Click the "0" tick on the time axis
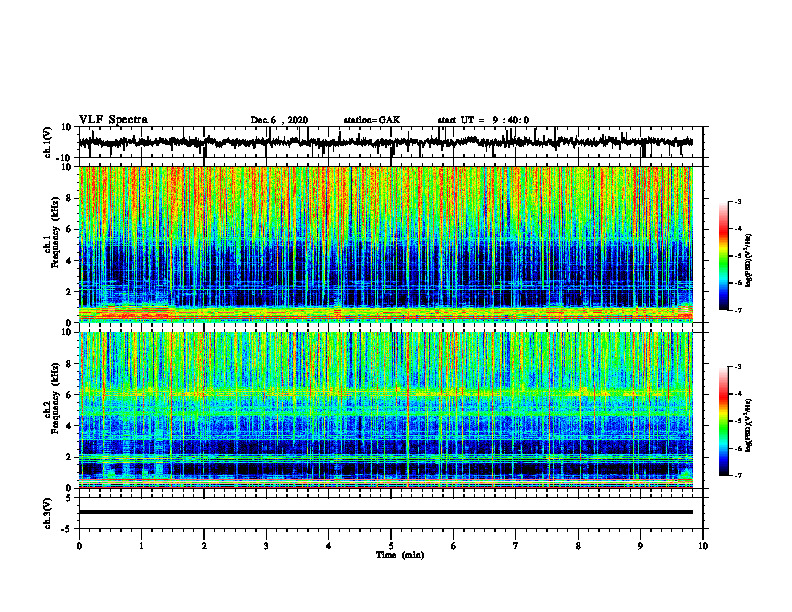Viewport: 792px width, 612px height. pos(79,546)
